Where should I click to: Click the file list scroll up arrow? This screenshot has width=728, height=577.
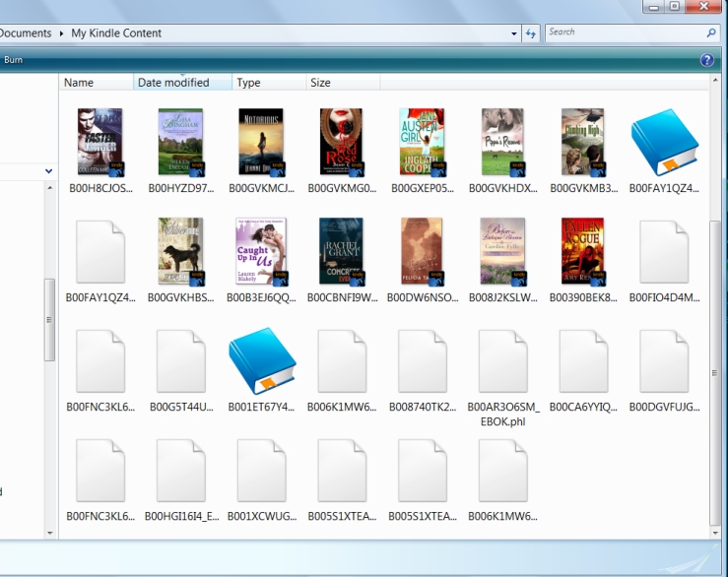714,81
